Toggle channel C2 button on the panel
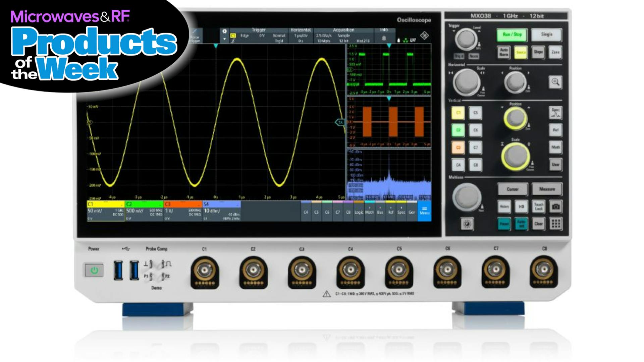Image resolution: width=644 pixels, height=362 pixels. point(458,130)
